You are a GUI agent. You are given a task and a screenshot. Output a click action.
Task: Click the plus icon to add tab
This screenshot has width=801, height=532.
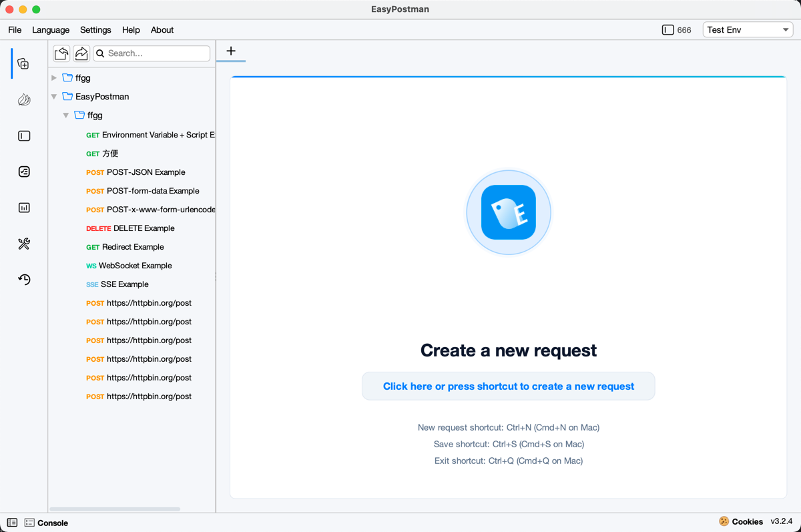[231, 51]
